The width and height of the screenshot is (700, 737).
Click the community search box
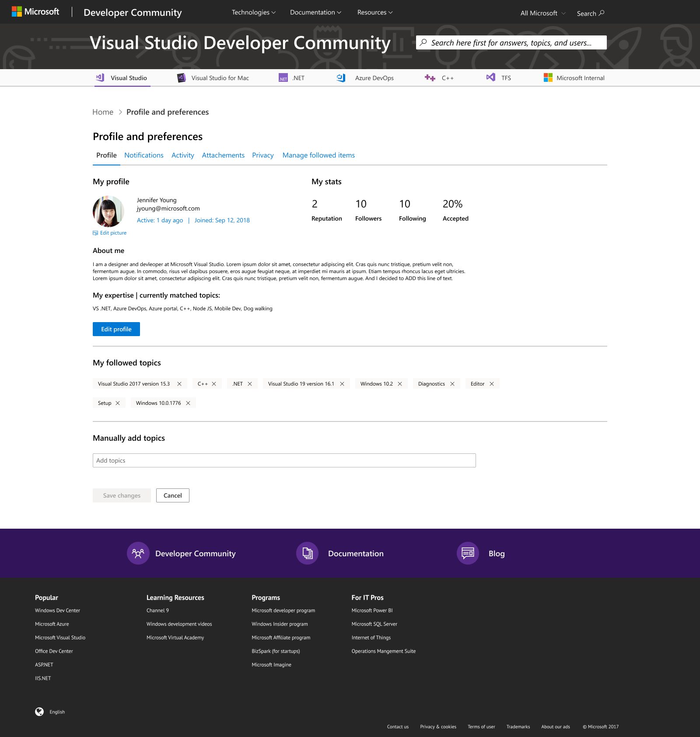pos(511,42)
